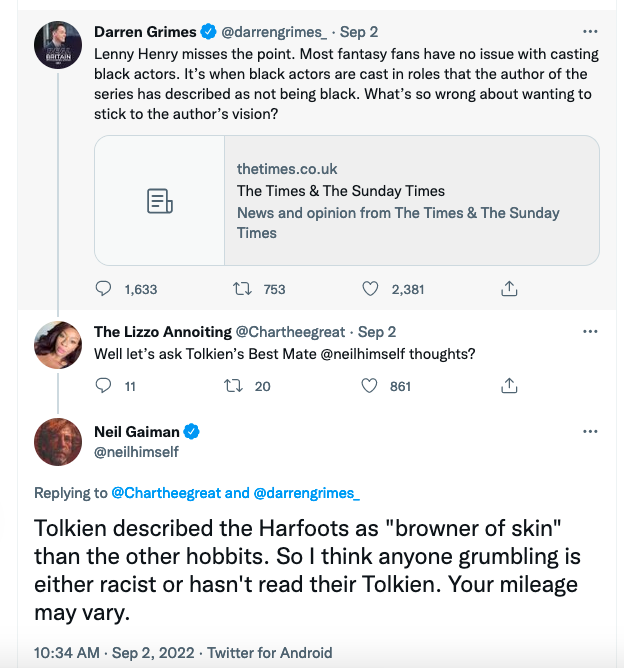
Task: Open more options on Darren Grimes' tweet
Action: [x=591, y=31]
